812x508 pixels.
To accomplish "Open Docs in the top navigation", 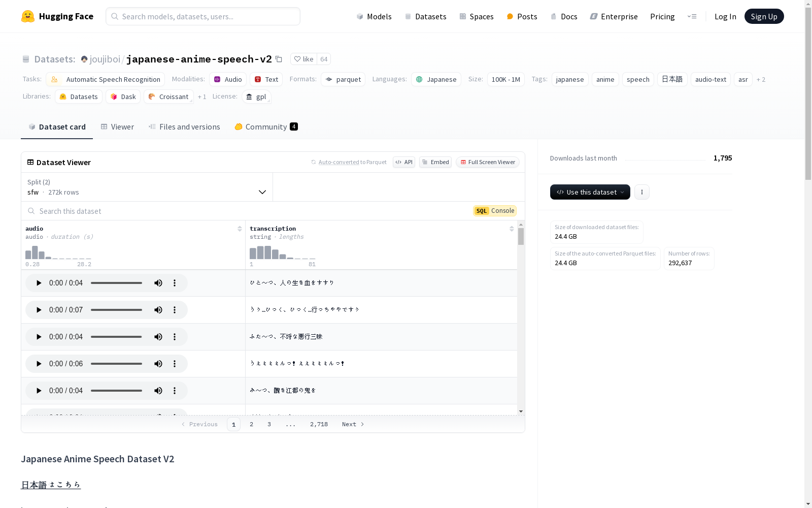I will coord(564,16).
